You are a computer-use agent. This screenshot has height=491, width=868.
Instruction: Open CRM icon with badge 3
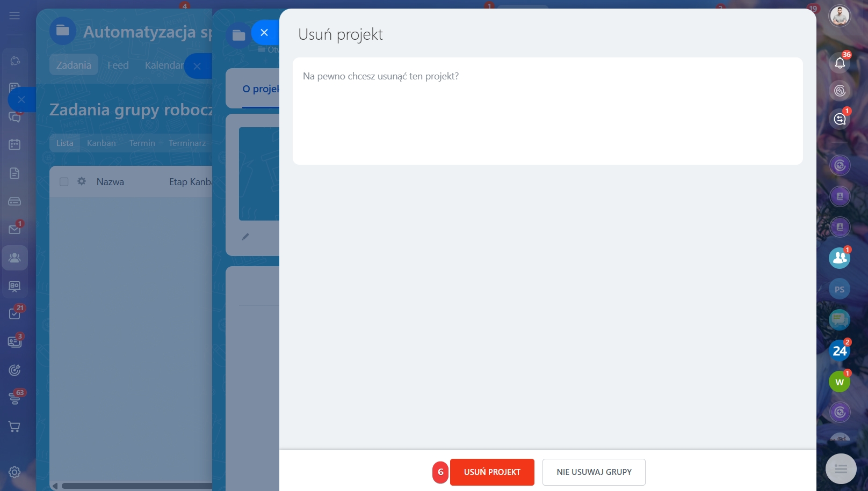tap(15, 342)
